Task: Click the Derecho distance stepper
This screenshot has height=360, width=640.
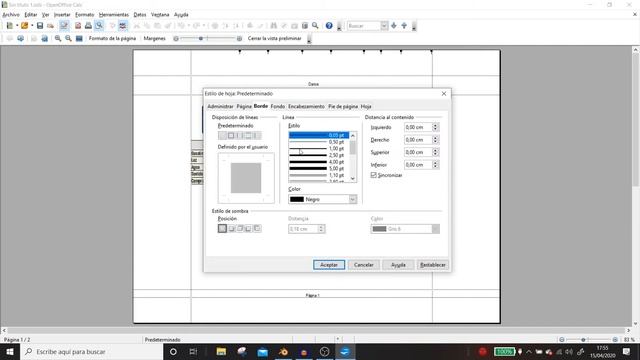Action: point(435,140)
